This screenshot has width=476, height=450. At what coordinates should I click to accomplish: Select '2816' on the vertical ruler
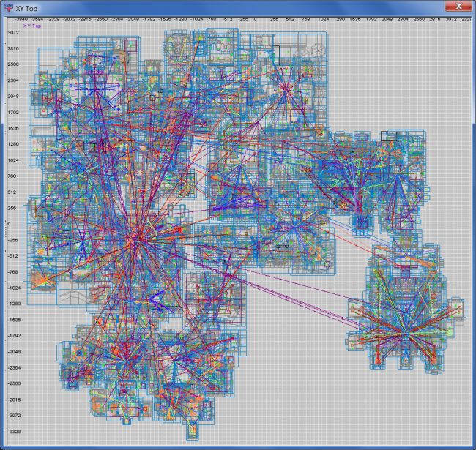click(x=13, y=48)
